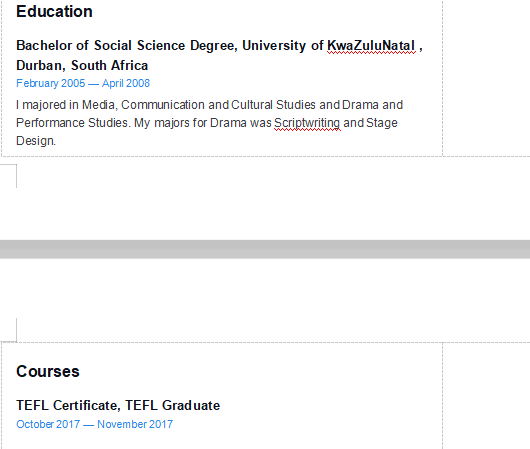The width and height of the screenshot is (530, 449).
Task: Click the words Performance Studies in the paragraph
Action: coord(72,123)
